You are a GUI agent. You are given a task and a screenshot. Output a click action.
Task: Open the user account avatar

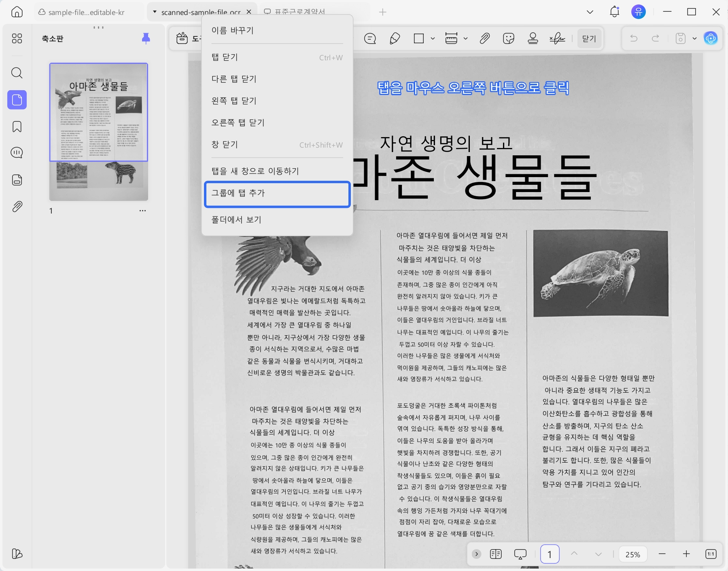point(639,12)
